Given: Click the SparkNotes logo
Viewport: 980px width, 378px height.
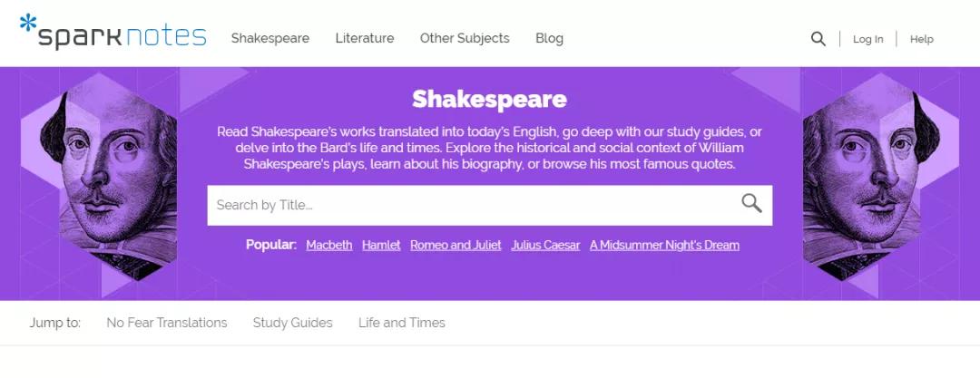Looking at the screenshot, I should (113, 34).
